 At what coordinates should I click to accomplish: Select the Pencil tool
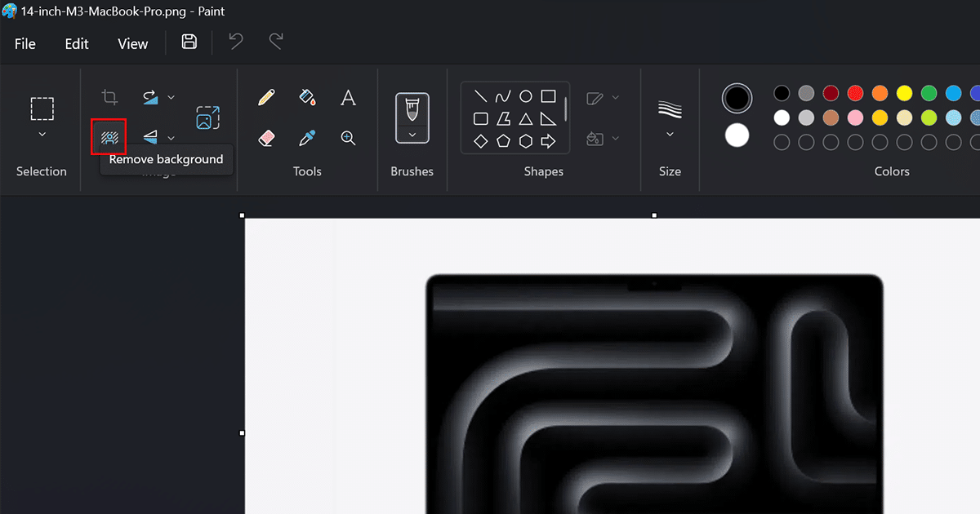(x=266, y=98)
